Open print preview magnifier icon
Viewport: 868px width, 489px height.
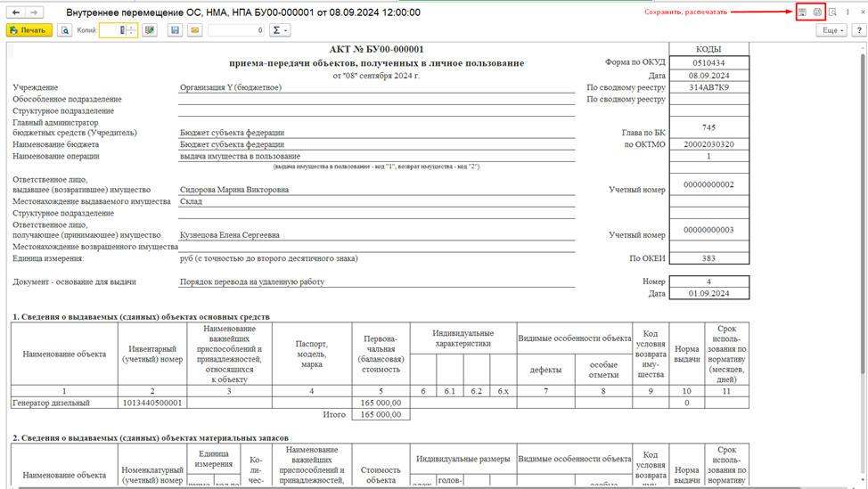[x=65, y=30]
